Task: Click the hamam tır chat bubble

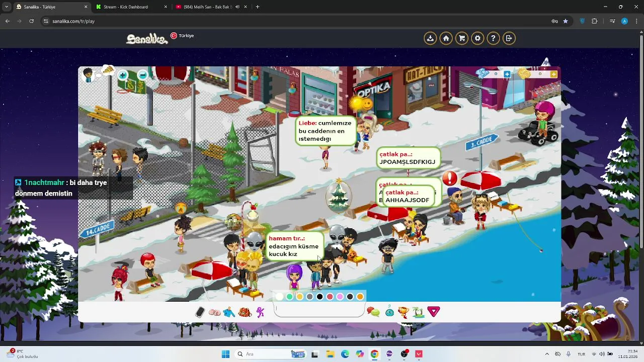Action: click(x=294, y=246)
